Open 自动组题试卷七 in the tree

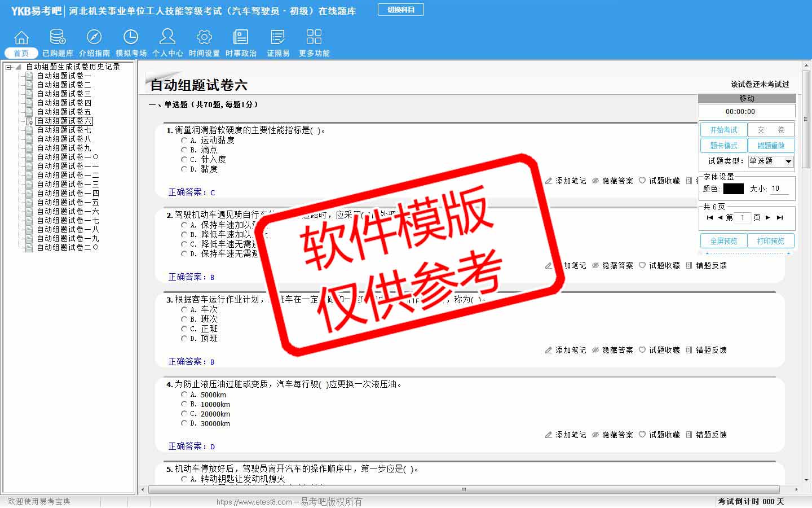[x=64, y=130]
